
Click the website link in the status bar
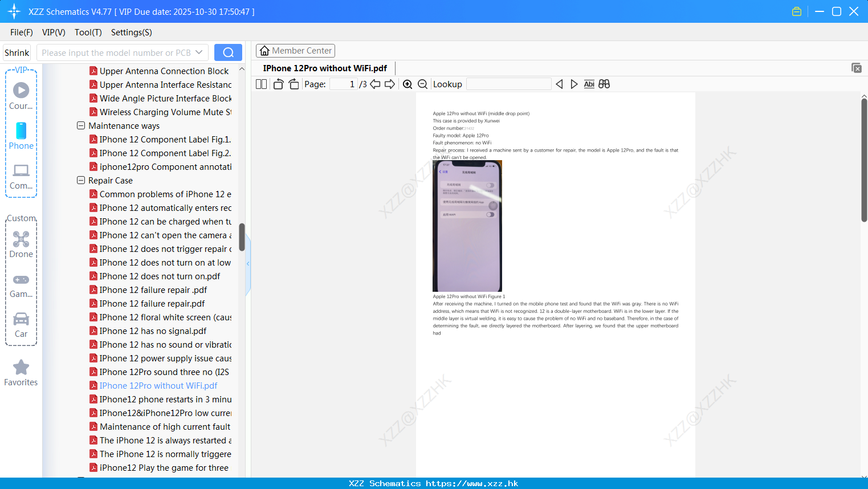tap(472, 483)
